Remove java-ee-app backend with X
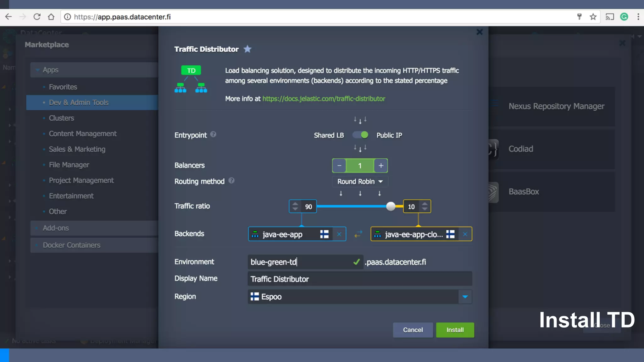This screenshot has height=362, width=644. click(339, 234)
